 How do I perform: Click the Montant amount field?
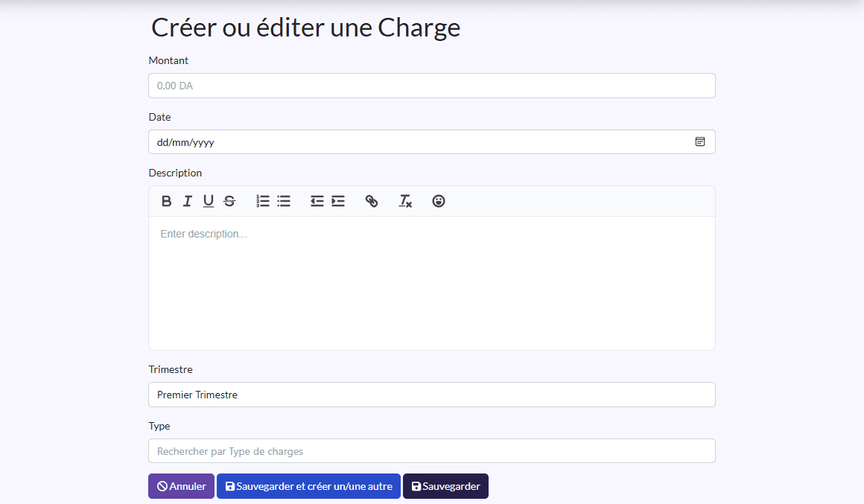pos(432,86)
